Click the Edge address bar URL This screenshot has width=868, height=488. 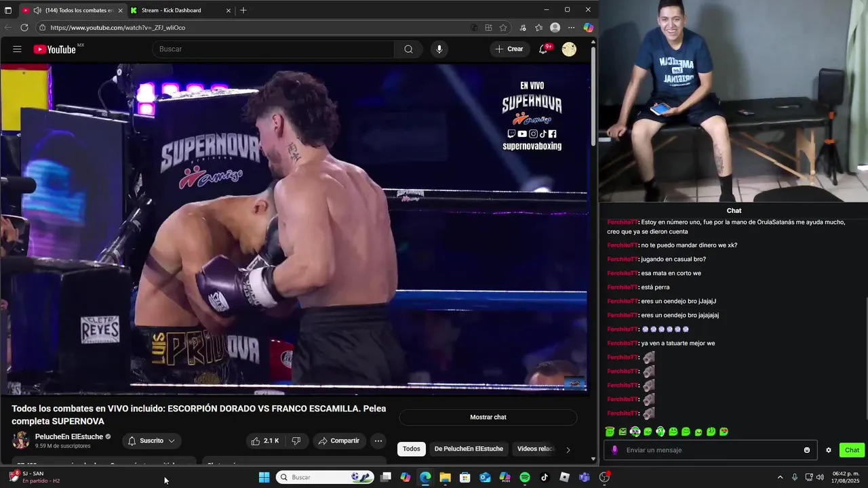[x=118, y=28]
